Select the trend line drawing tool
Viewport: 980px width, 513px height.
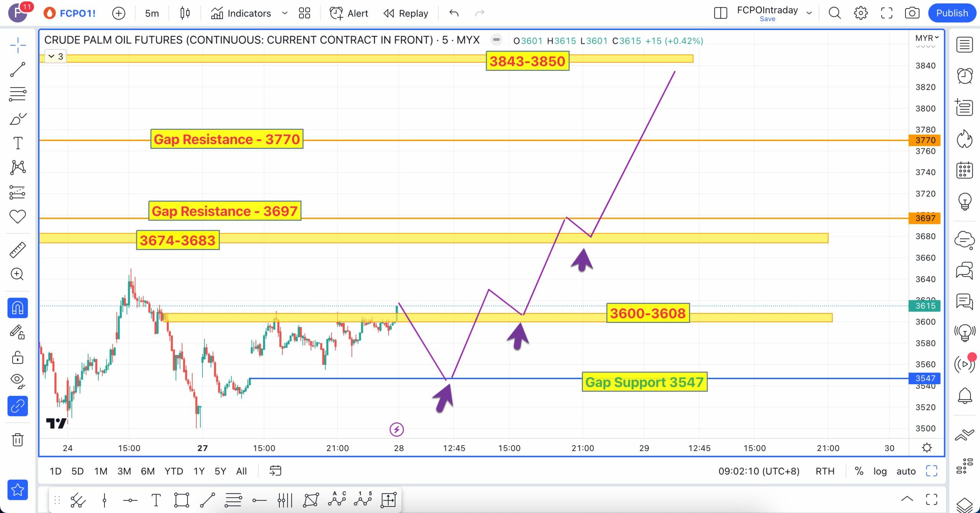tap(18, 70)
